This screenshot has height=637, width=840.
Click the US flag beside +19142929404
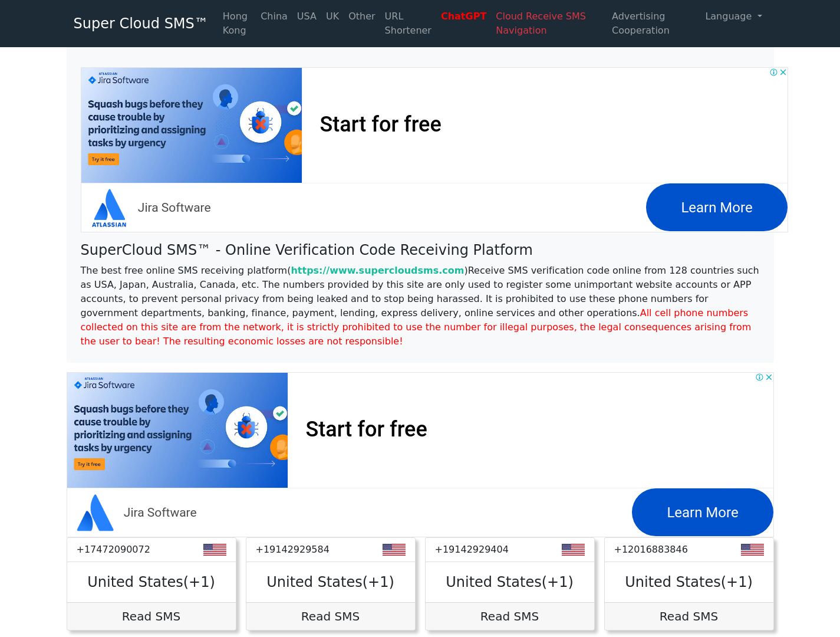(573, 549)
